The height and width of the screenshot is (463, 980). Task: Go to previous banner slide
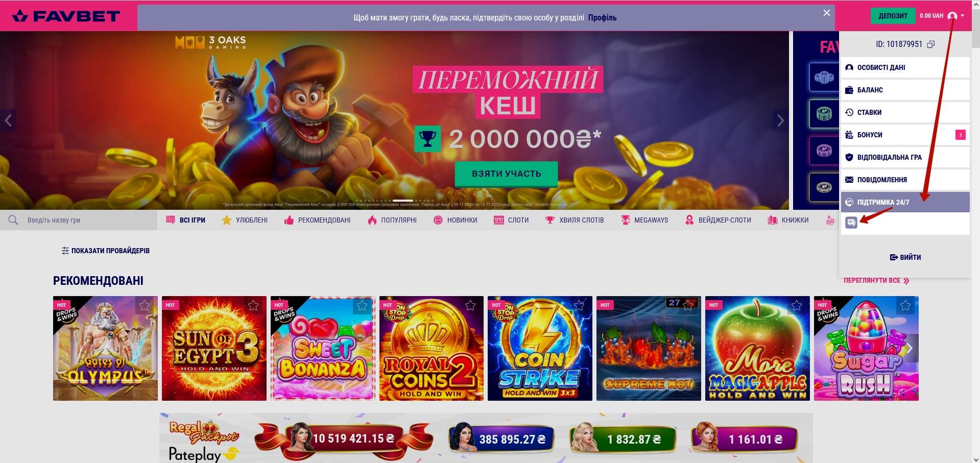pyautogui.click(x=8, y=121)
